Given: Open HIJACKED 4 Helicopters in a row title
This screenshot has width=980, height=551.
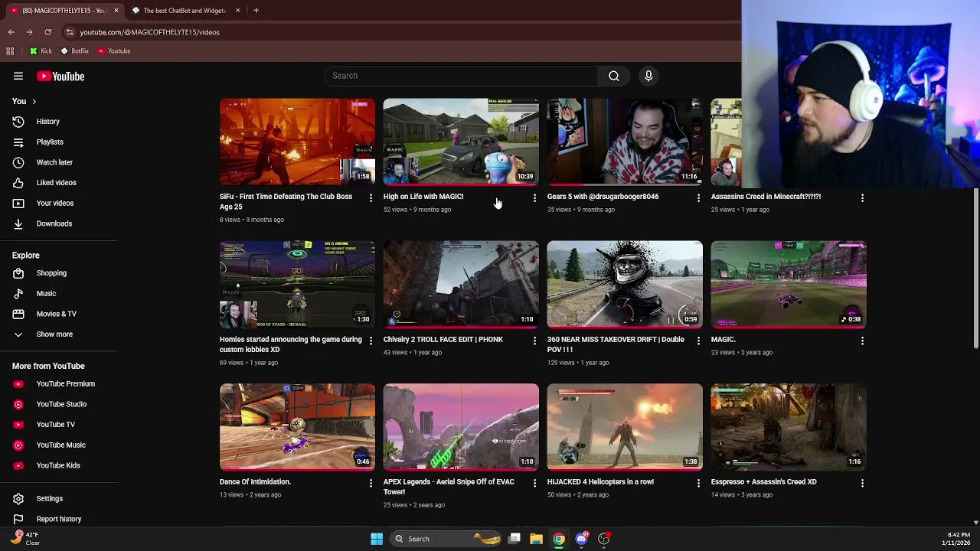Looking at the screenshot, I should (x=600, y=482).
